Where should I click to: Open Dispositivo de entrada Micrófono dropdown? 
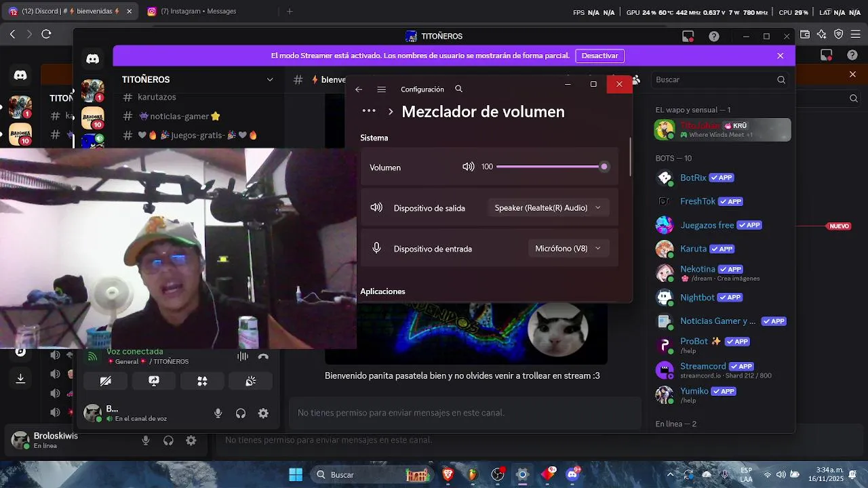(x=568, y=249)
